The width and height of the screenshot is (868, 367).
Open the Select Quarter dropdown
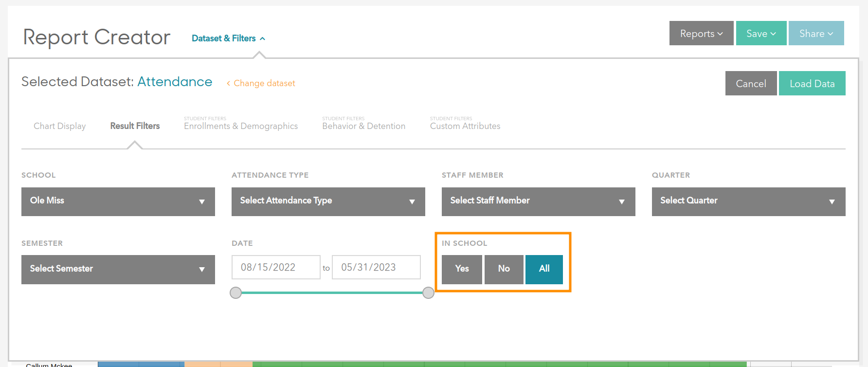tap(748, 202)
